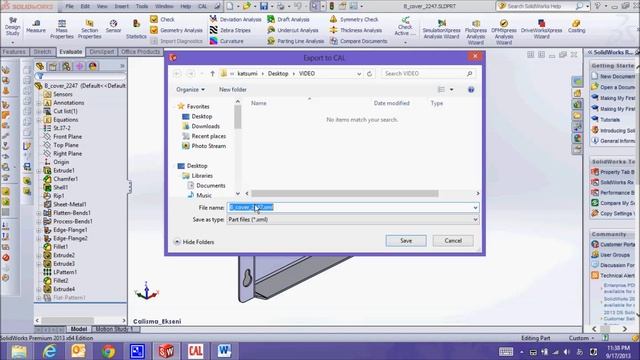Switch to the Office Products tab
Viewport: 640px width, 360px height.
140,52
